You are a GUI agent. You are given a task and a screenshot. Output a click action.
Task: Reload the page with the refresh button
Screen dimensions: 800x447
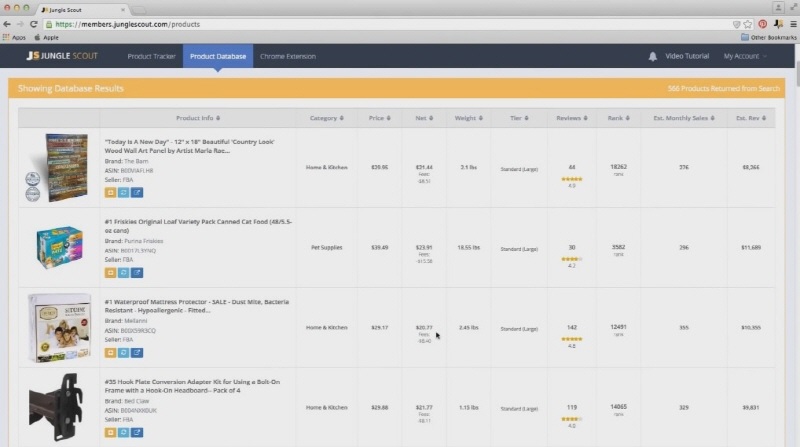(x=34, y=24)
